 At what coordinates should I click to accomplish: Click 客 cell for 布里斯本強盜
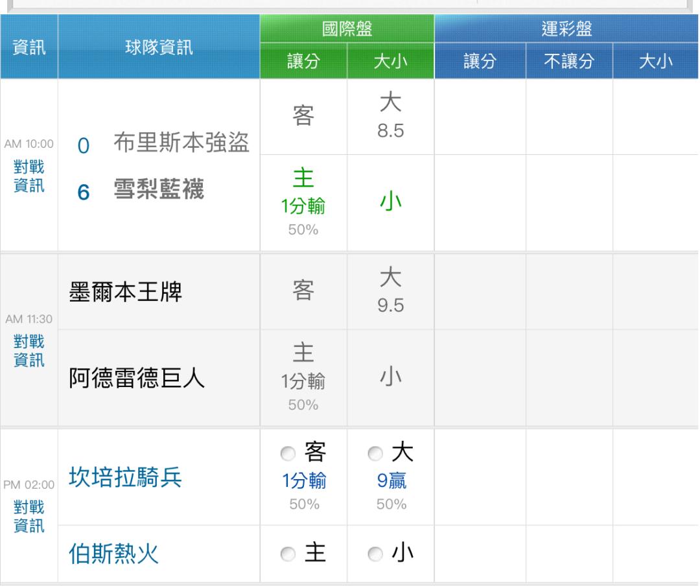(303, 116)
